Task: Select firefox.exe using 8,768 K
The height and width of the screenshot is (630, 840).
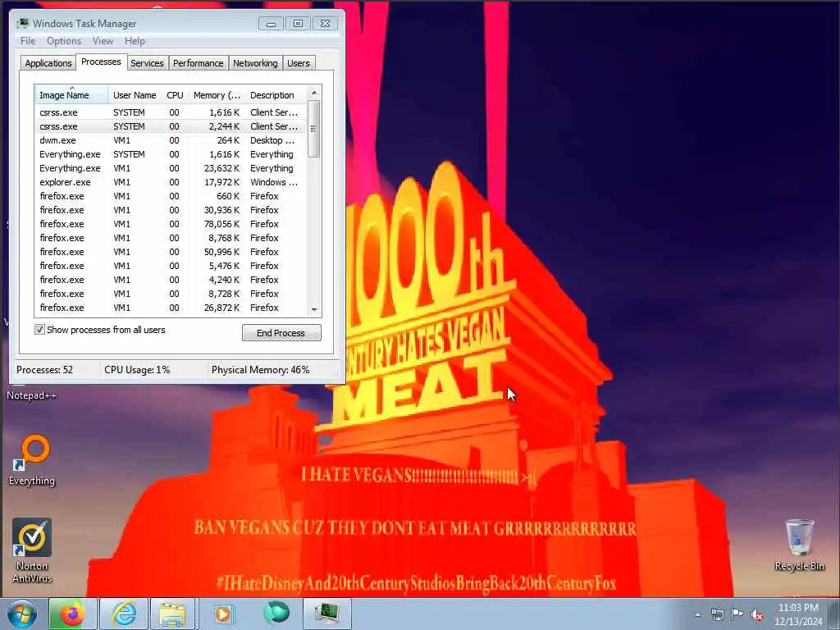Action: [x=171, y=238]
